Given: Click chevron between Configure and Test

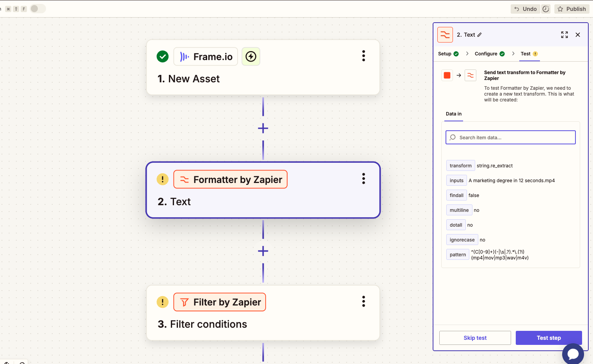Looking at the screenshot, I should point(513,54).
